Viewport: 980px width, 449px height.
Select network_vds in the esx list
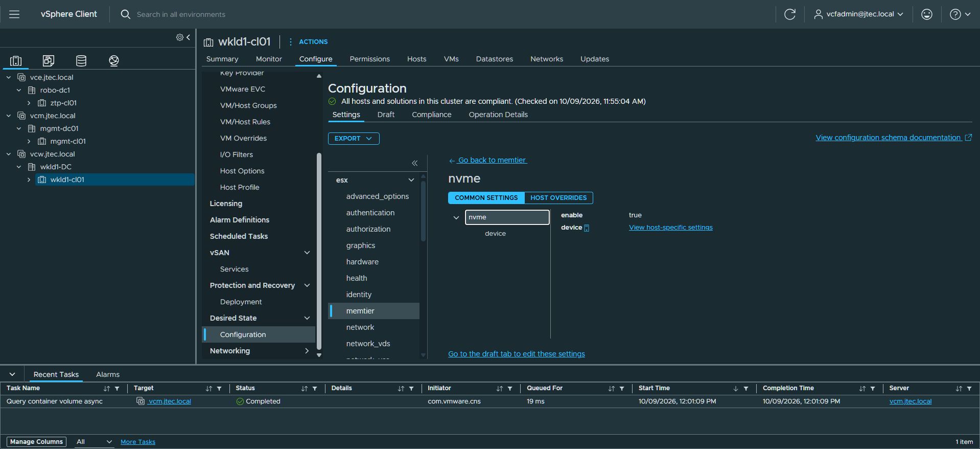coord(368,344)
